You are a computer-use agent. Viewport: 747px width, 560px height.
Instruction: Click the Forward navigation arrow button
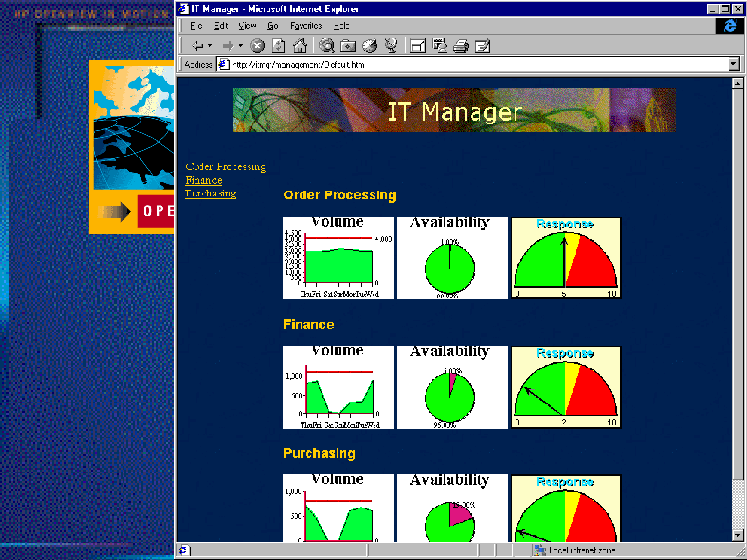coord(229,45)
